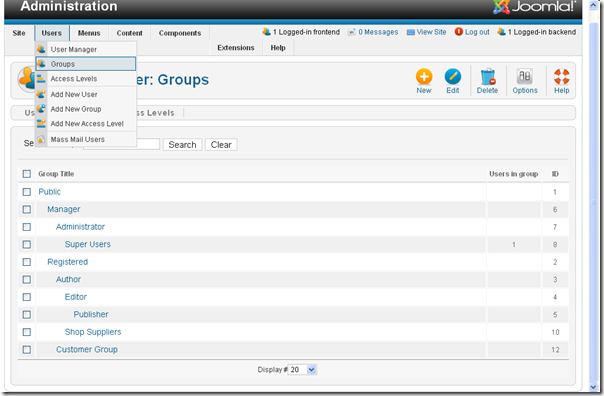The width and height of the screenshot is (604, 396).
Task: Toggle the select-all checkbox in header
Action: point(27,174)
